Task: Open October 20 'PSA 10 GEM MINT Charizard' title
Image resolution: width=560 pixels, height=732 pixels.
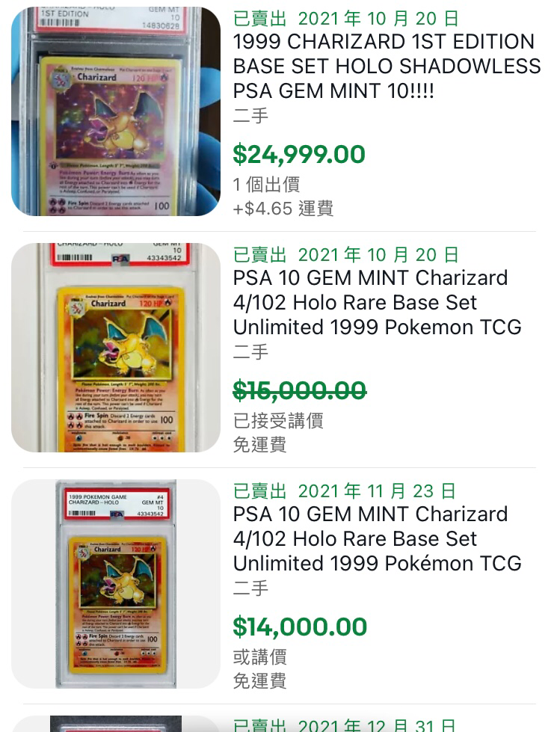Action: [x=377, y=303]
